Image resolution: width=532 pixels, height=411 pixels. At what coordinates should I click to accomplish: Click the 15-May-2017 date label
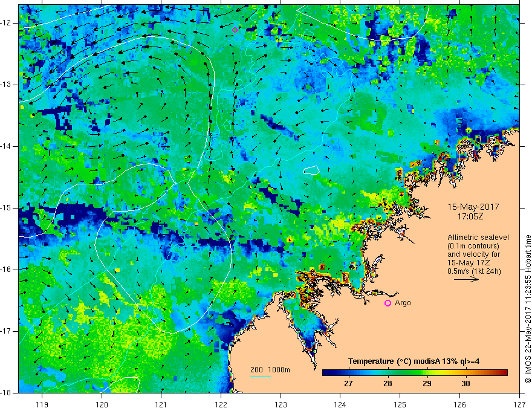(473, 207)
